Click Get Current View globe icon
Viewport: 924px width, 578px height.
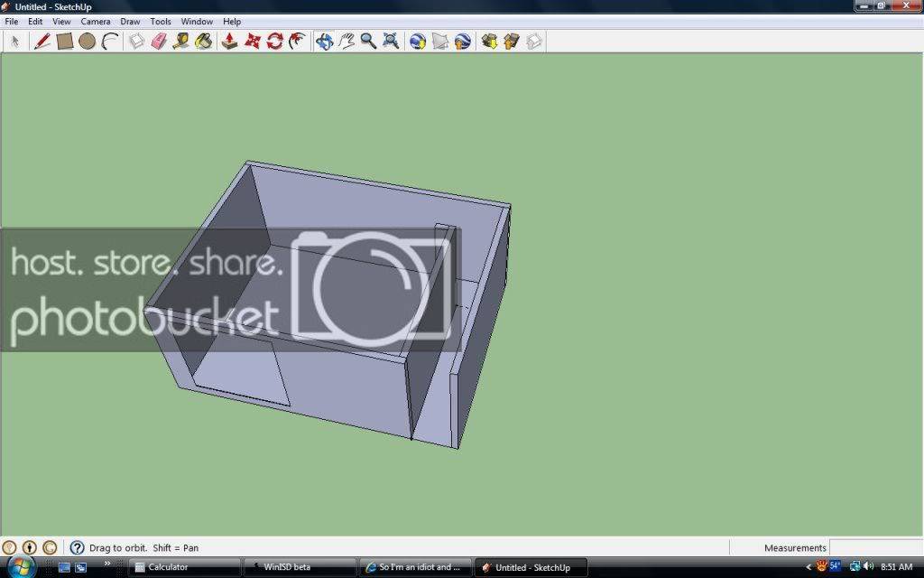click(417, 42)
